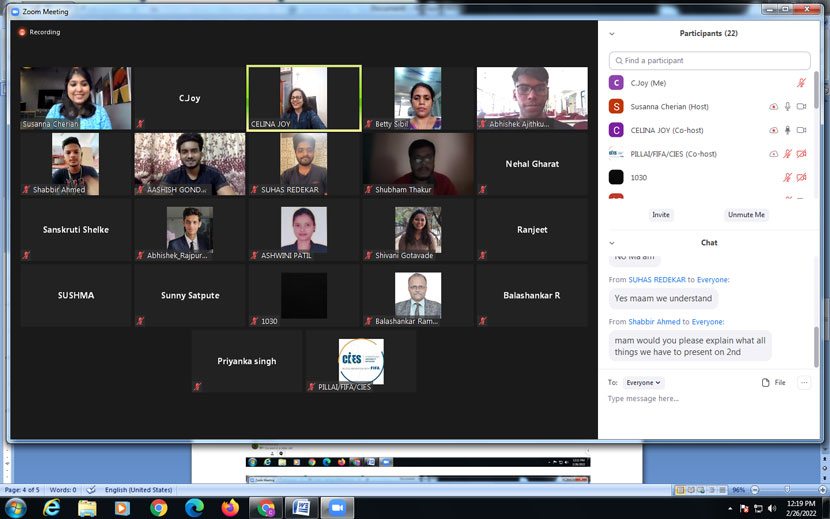Screen dimensions: 830x519
Task: Click PILLAI/FIFA/CIES crossed-out camera icon
Action: tap(801, 154)
